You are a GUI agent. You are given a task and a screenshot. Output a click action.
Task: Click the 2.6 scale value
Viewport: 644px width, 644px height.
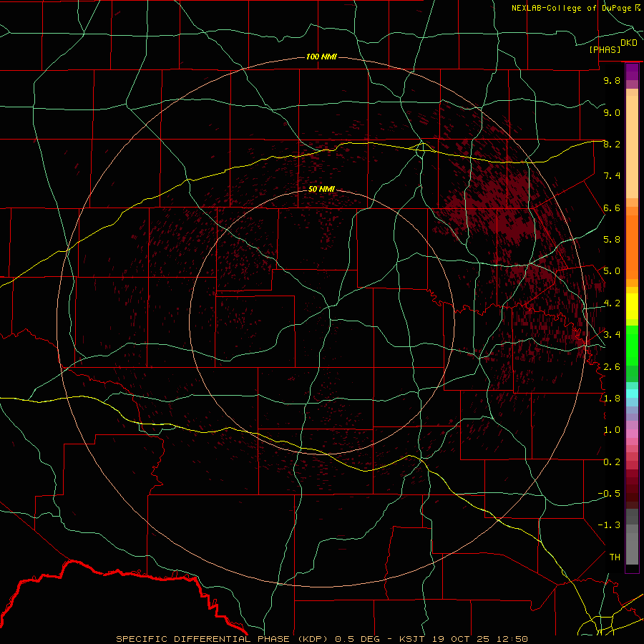pos(612,366)
